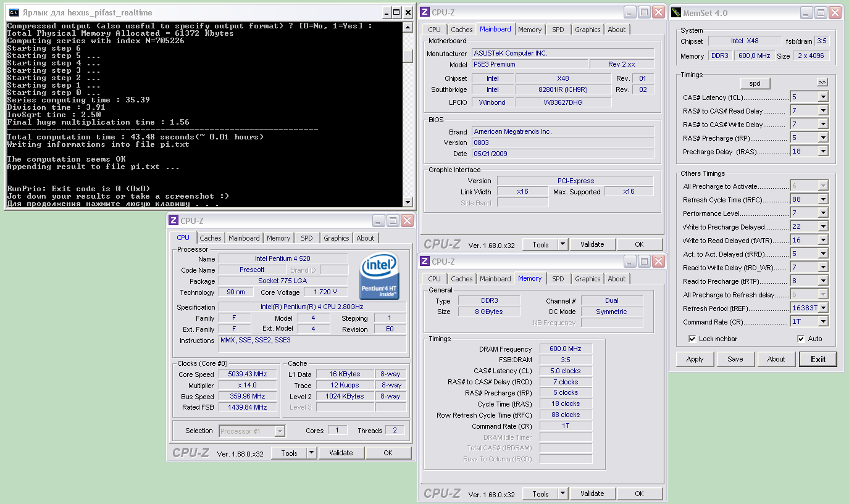This screenshot has height=504, width=849.
Task: Click About button in MemSet
Action: point(776,359)
